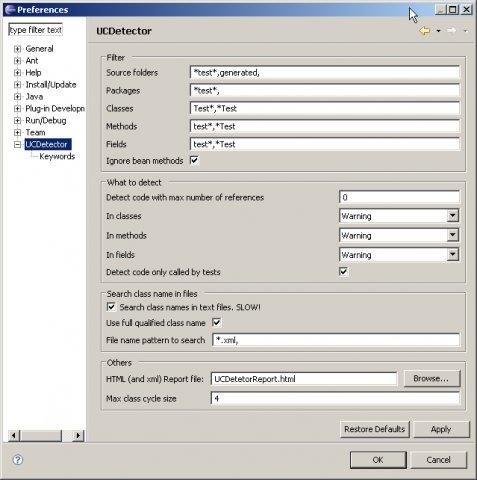Click the right arrow of the sidebar scrollbar
The width and height of the screenshot is (477, 480).
[78, 435]
